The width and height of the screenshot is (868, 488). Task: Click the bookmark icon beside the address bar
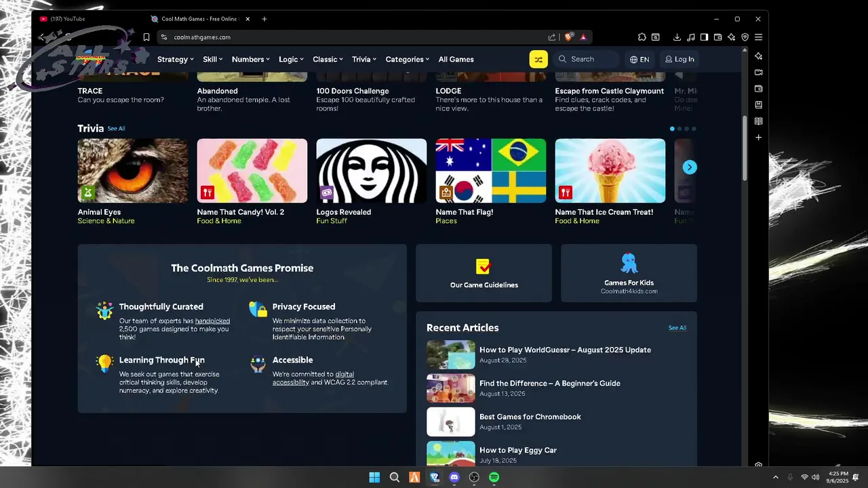(x=146, y=37)
